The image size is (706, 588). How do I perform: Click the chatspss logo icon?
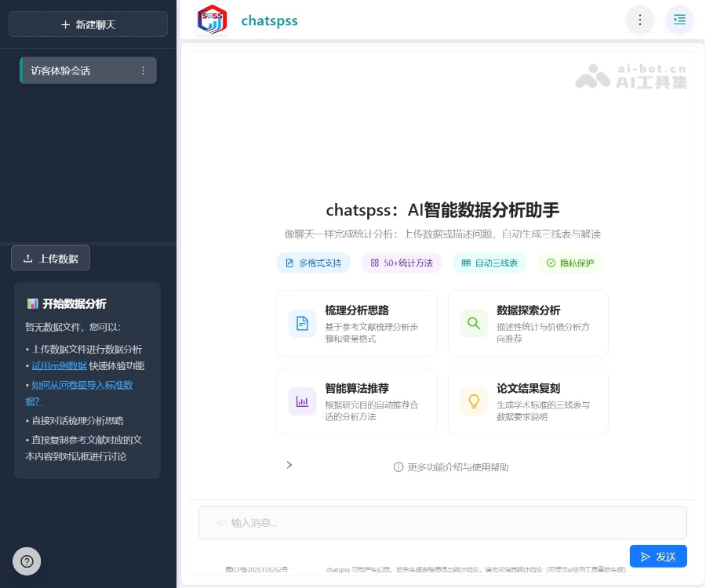(x=212, y=20)
